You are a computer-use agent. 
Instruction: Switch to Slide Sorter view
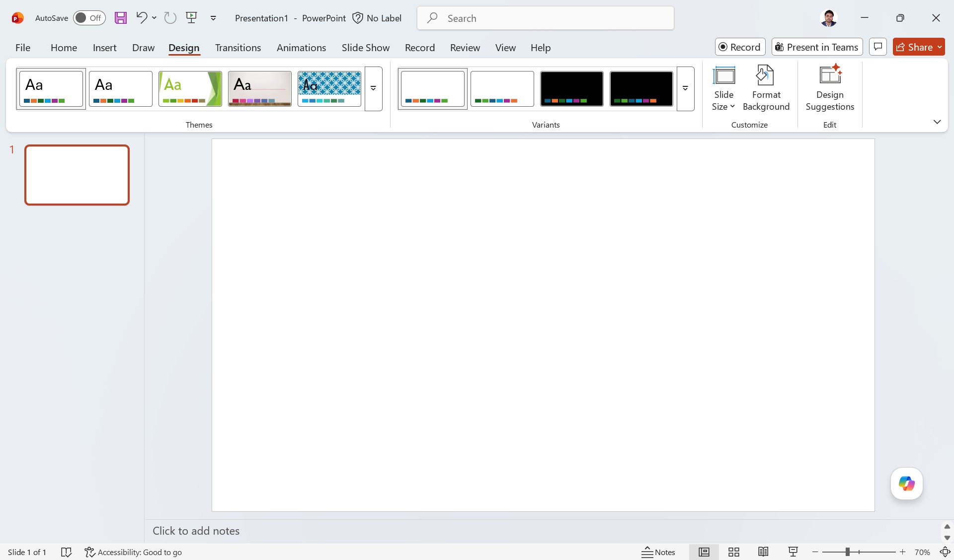[x=734, y=552]
